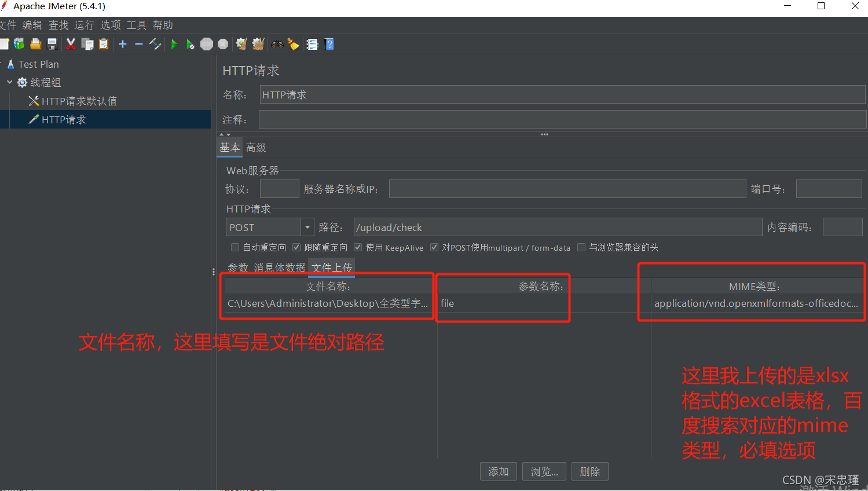The image size is (868, 491).
Task: Click the 浏览... button
Action: point(544,471)
